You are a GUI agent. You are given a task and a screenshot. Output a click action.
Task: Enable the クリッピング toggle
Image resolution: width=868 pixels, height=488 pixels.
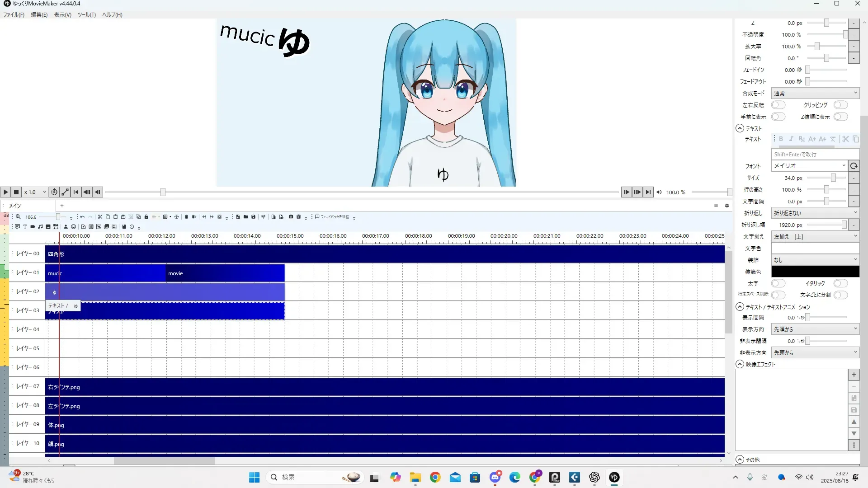tap(840, 105)
